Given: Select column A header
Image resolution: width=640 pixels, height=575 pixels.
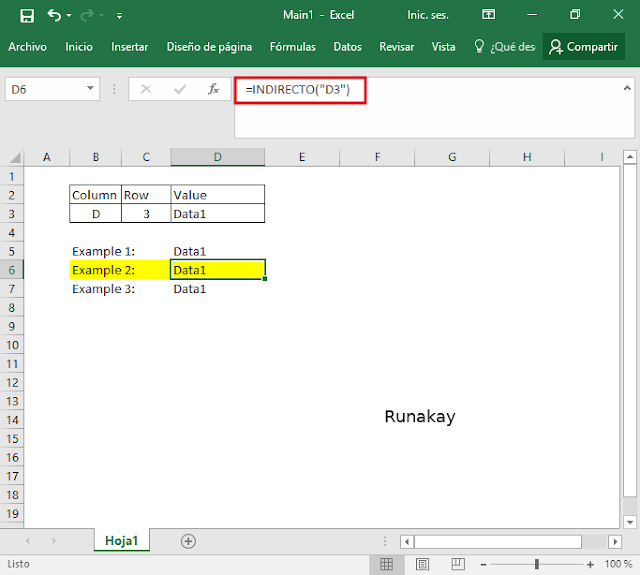Looking at the screenshot, I should click(x=47, y=157).
